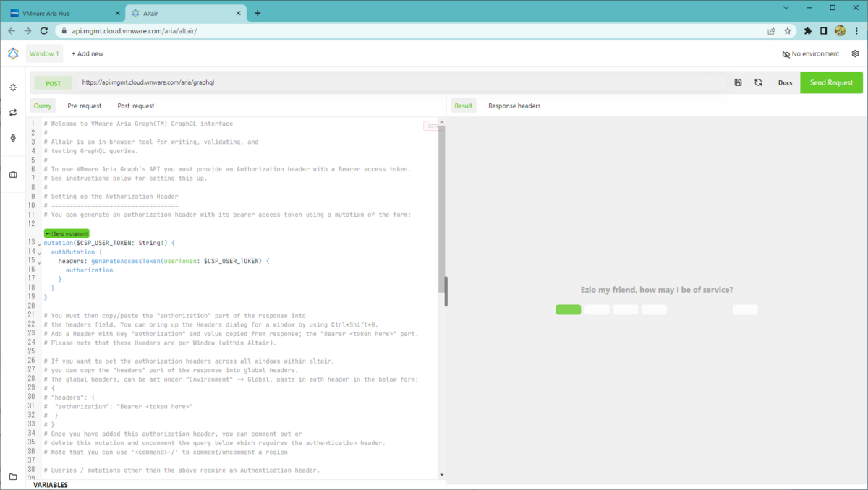Click 'generateAccessToken' in the query editor

(x=124, y=261)
